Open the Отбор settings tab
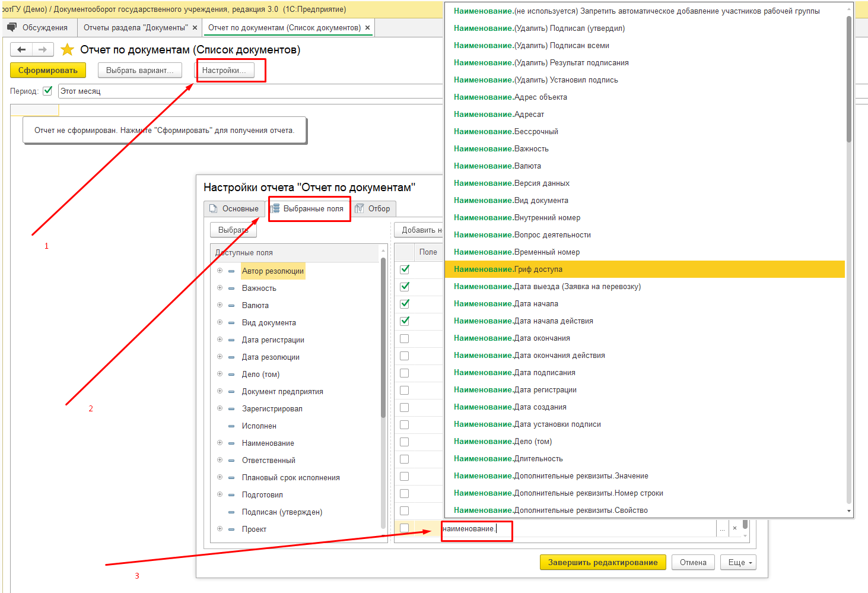This screenshot has width=868, height=593. click(x=373, y=209)
